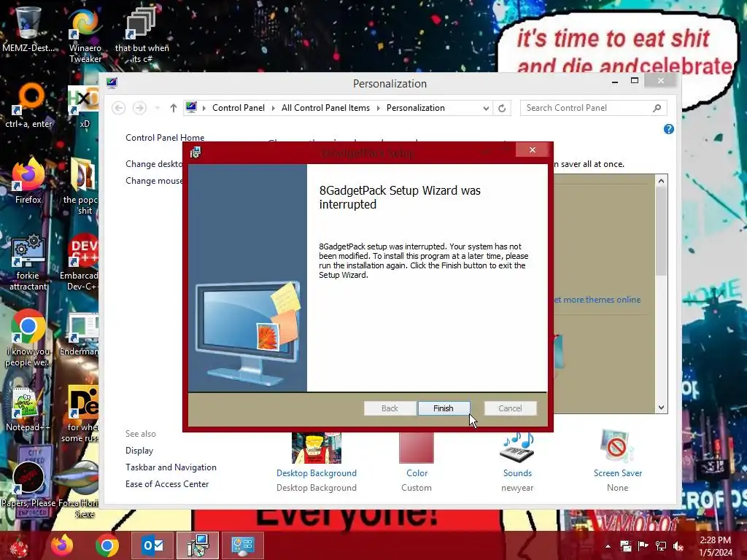Open the Desktop Background settings icon
This screenshot has width=747, height=560.
pos(317,448)
